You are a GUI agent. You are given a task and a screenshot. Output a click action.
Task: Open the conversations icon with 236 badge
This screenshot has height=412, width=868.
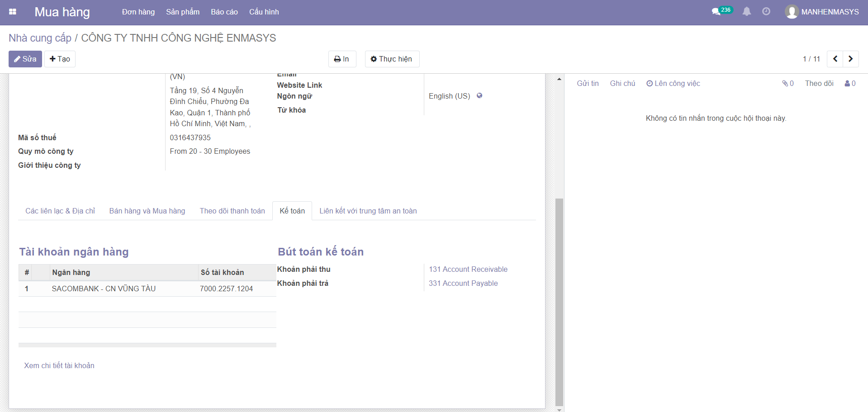click(x=716, y=12)
